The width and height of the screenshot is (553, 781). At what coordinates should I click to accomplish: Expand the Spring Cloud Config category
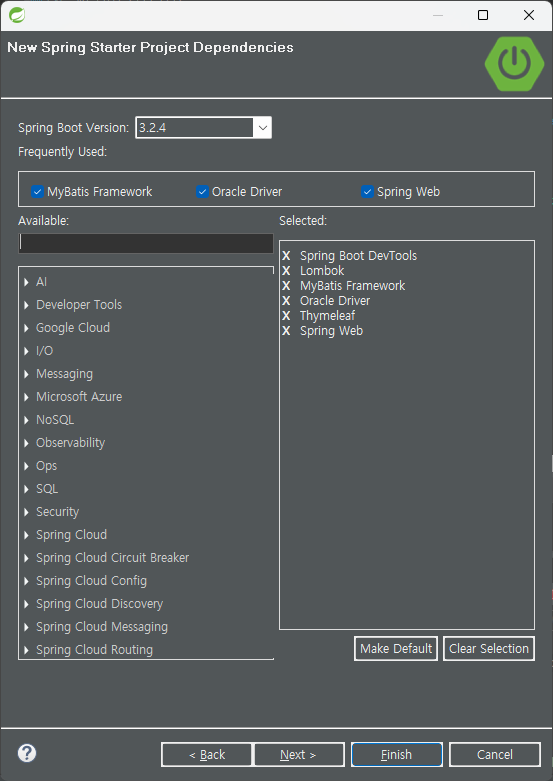[x=26, y=581]
